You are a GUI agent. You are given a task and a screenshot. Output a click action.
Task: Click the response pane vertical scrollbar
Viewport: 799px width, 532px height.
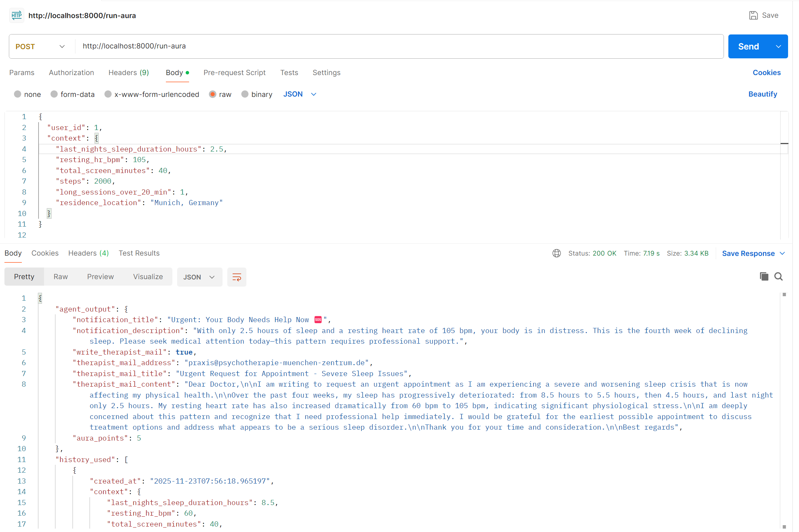click(784, 409)
